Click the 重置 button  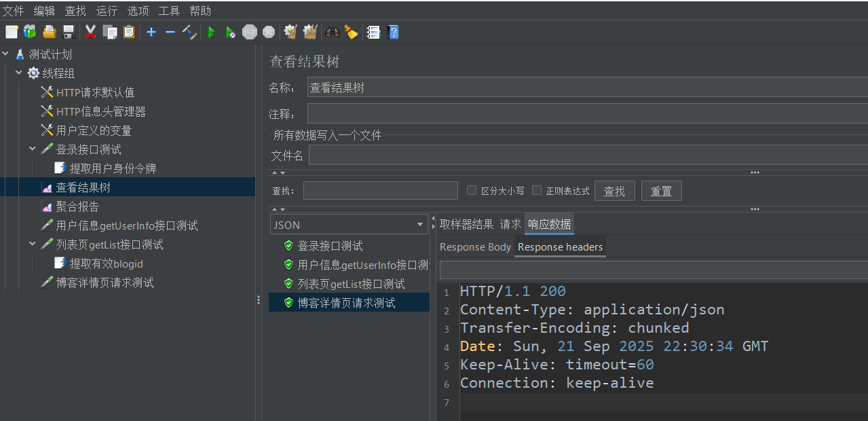point(661,191)
